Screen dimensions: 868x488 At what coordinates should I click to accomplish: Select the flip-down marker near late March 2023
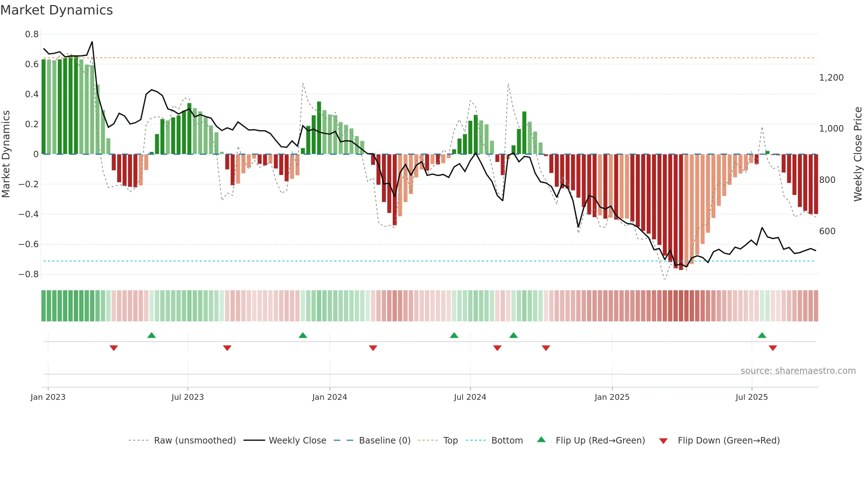click(114, 348)
